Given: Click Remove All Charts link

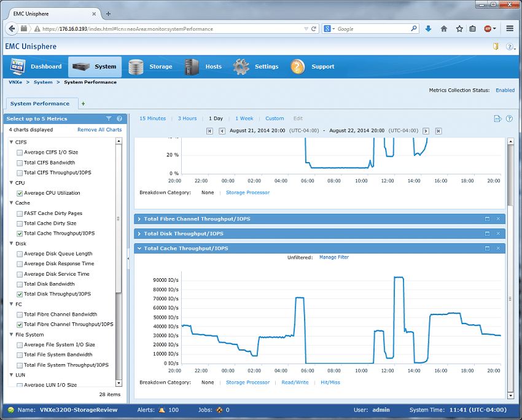Looking at the screenshot, I should 99,130.
